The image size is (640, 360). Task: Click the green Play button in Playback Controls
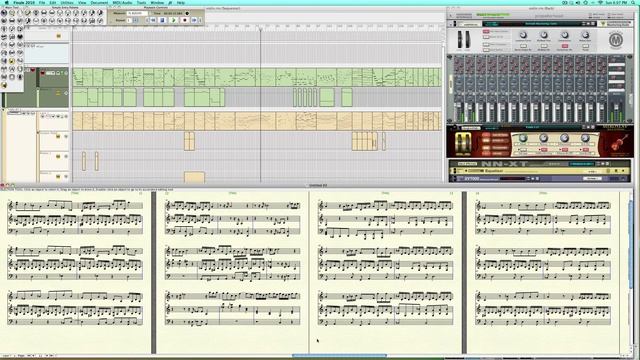pyautogui.click(x=173, y=20)
